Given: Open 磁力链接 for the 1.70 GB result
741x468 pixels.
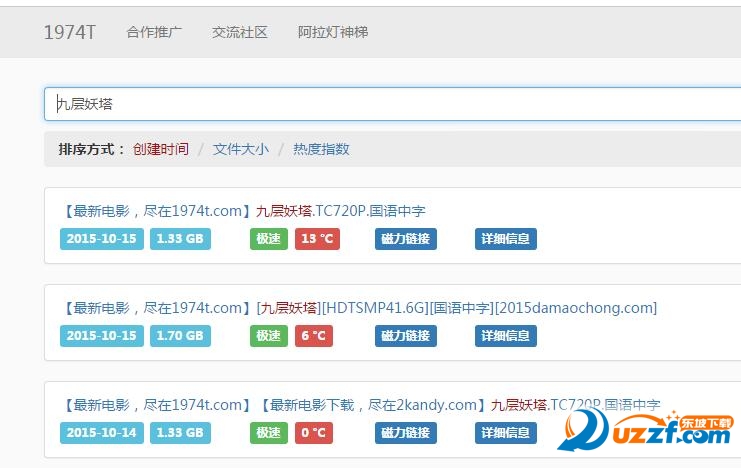Looking at the screenshot, I should pyautogui.click(x=406, y=336).
